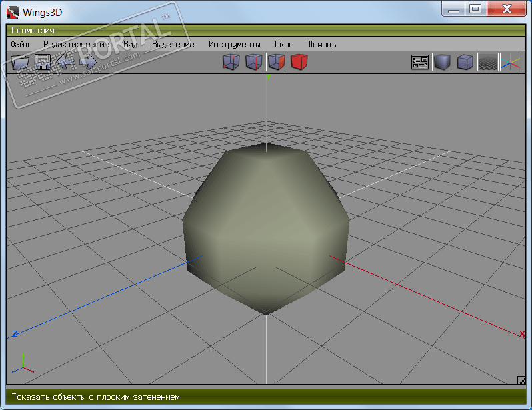532x410 pixels.
Task: Open preferences panel icon in toolbar
Action: pos(420,62)
